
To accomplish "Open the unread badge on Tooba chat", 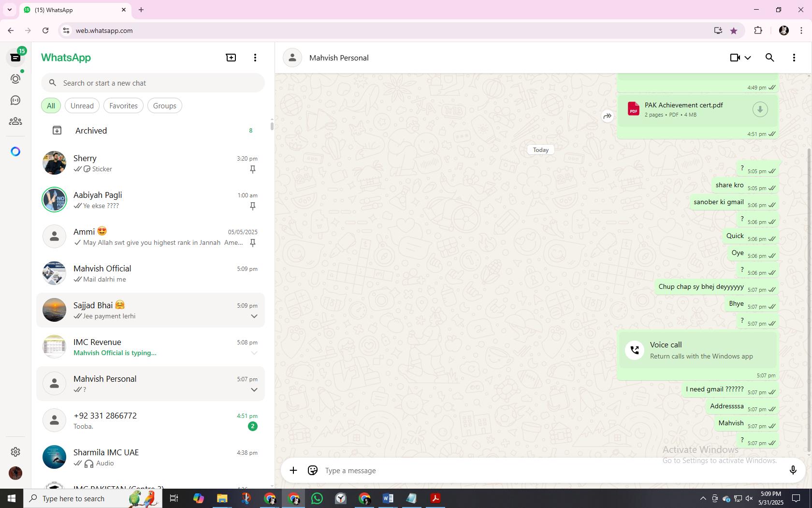I will [252, 426].
